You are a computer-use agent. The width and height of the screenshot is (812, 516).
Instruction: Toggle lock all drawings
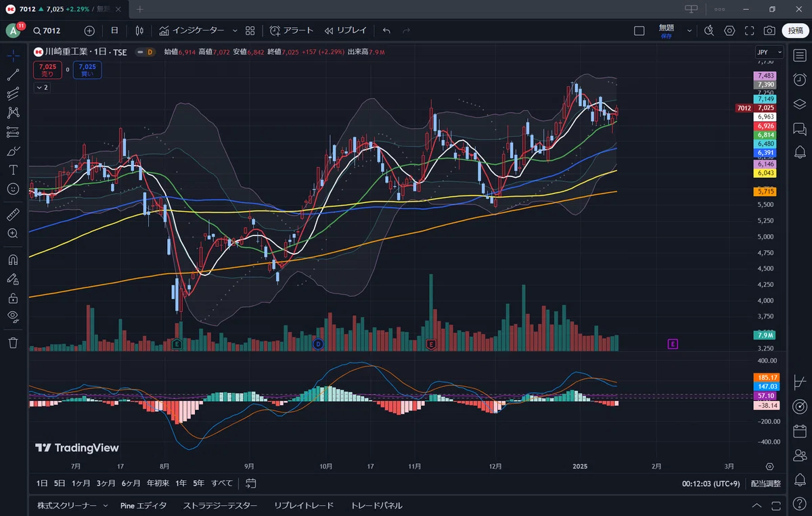13,297
